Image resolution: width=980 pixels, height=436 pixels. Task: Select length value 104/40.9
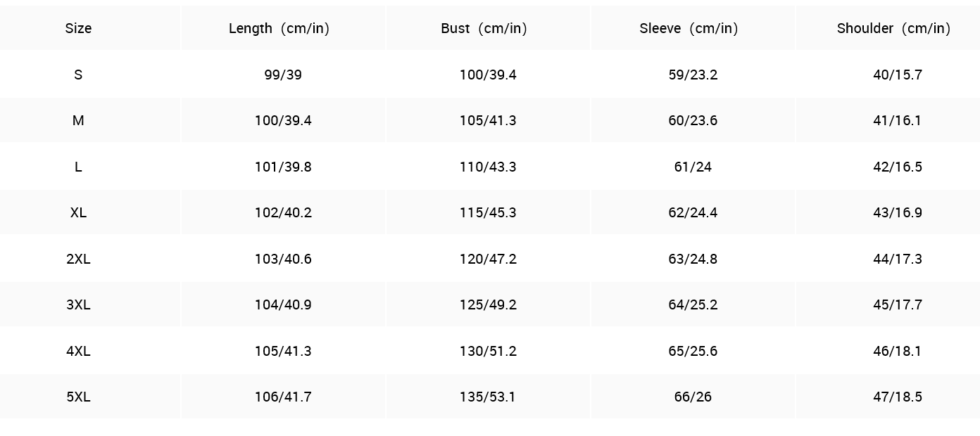tap(283, 304)
